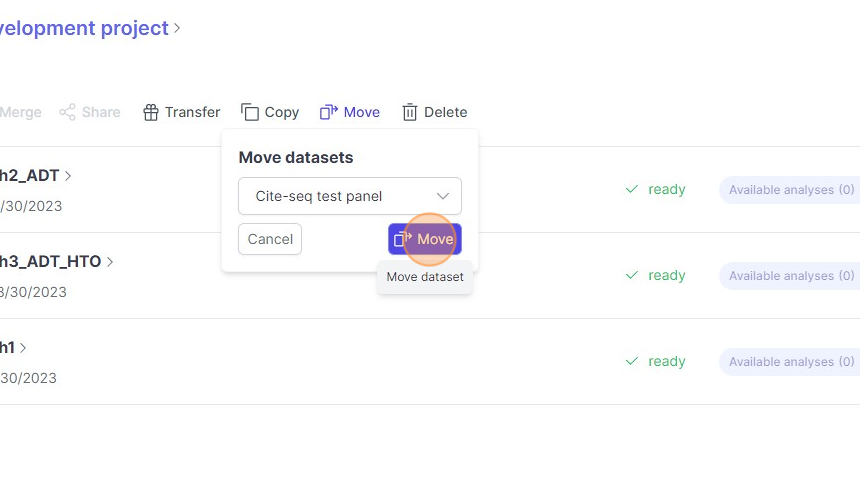This screenshot has width=860, height=481.
Task: Click the Share icon in toolbar
Action: point(67,112)
